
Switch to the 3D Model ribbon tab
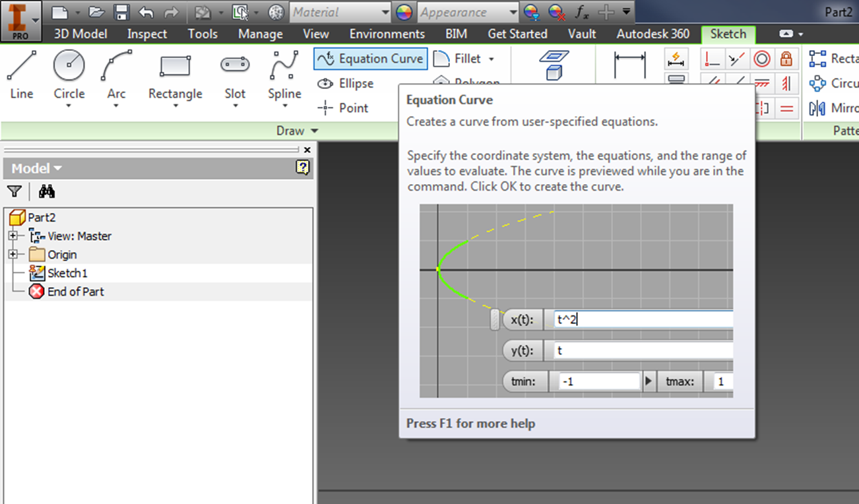pos(80,34)
